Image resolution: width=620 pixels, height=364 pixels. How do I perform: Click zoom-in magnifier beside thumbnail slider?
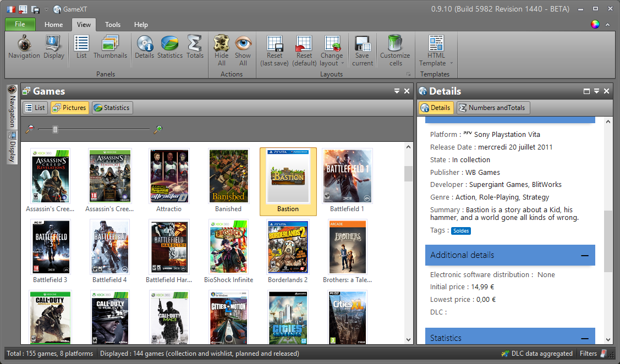[x=158, y=130]
